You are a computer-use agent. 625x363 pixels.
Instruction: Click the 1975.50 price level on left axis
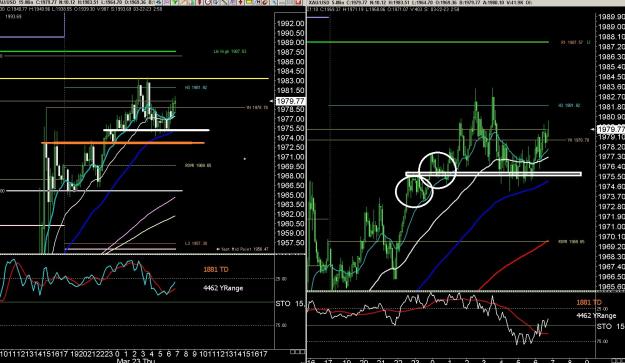click(291, 129)
